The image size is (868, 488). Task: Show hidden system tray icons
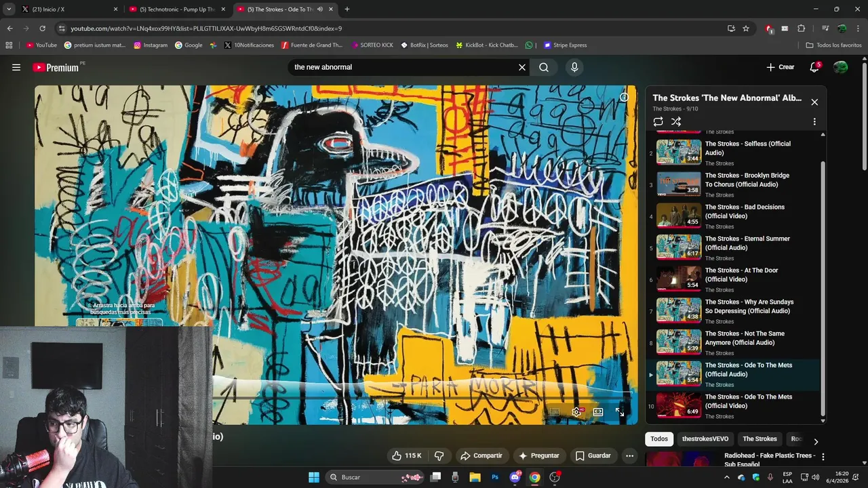pos(727,477)
